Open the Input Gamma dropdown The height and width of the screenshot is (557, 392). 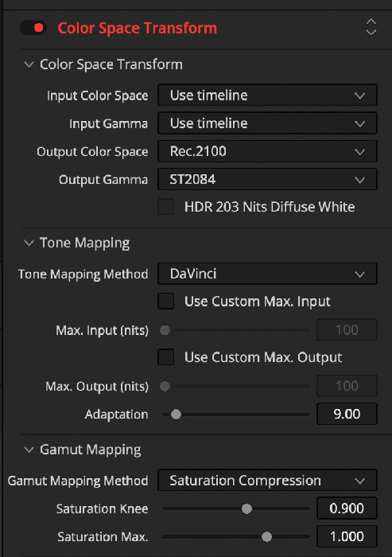pos(267,123)
